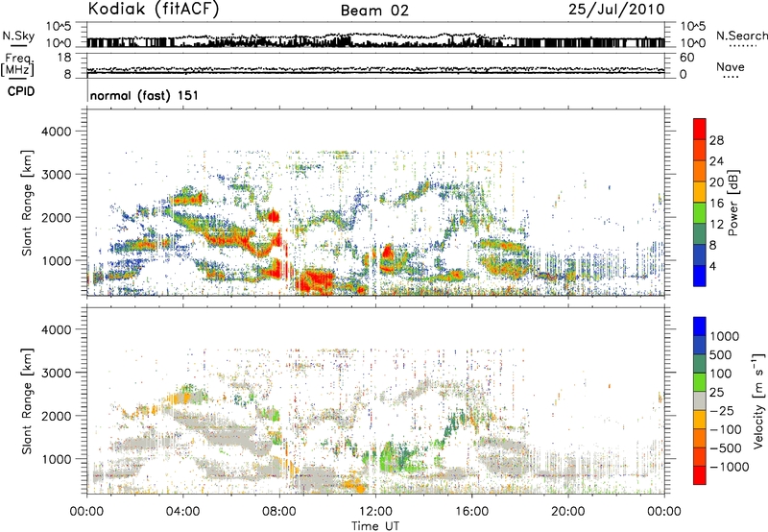Screen dimensions: 768x532
Task: Click the "Velocity [m s-1]" colorbar title
Action: tap(758, 400)
